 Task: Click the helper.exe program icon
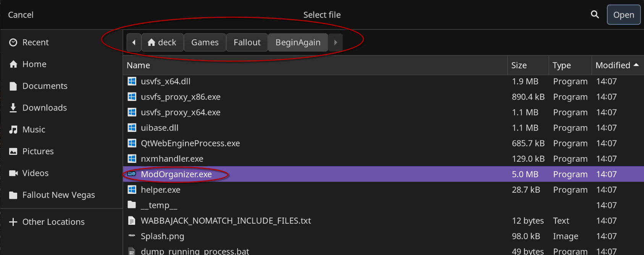coord(132,190)
